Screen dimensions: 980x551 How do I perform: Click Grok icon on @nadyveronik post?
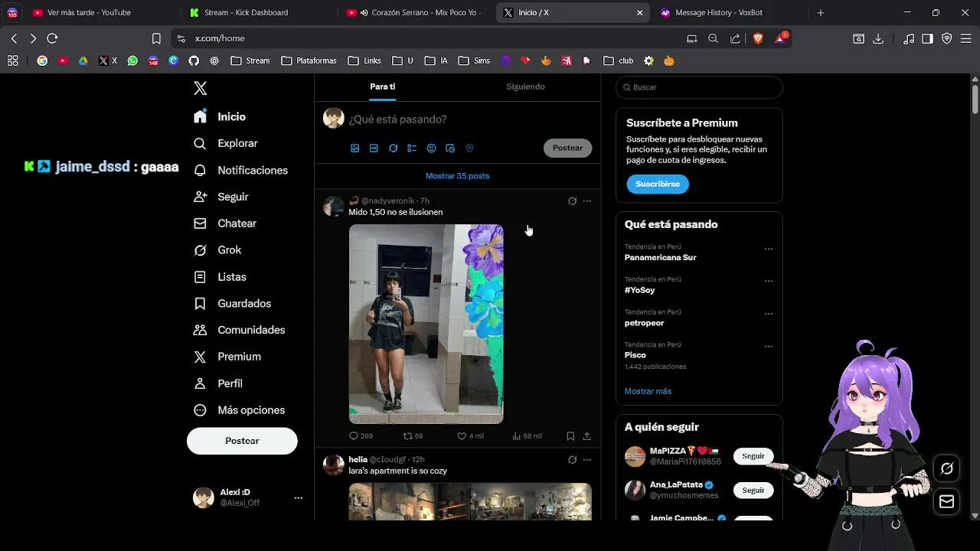(572, 201)
